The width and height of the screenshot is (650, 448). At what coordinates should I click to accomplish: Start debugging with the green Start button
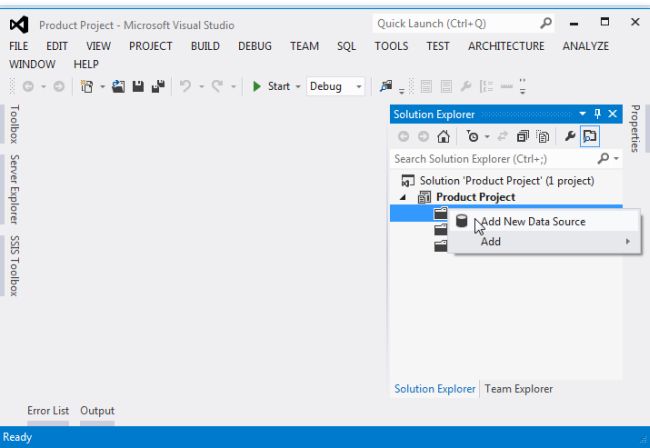271,86
